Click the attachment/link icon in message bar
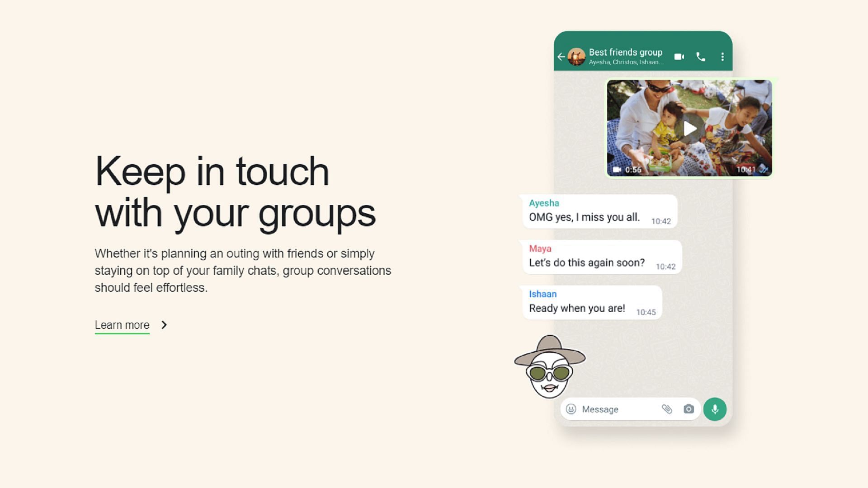Viewport: 868px width, 488px height. (x=666, y=409)
